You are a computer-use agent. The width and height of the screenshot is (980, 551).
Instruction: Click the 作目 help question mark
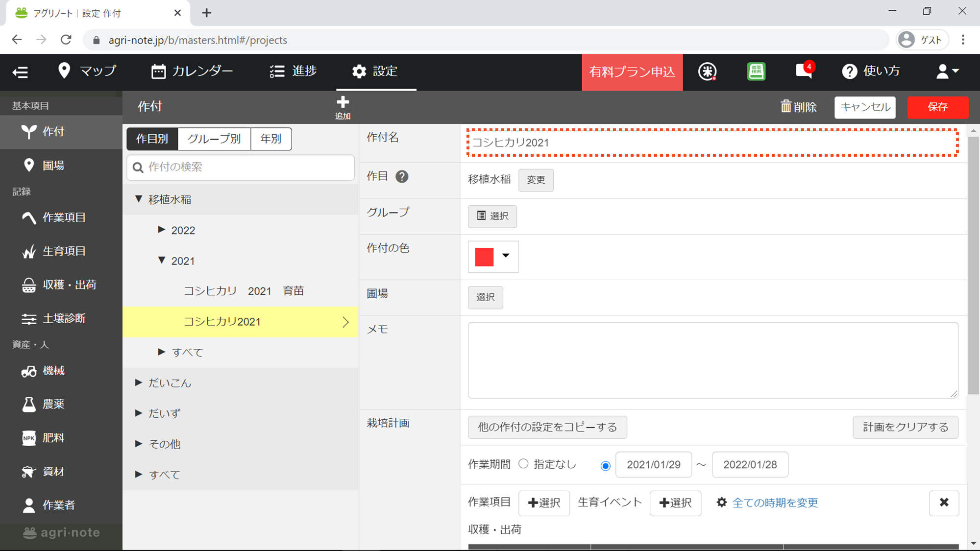(402, 176)
